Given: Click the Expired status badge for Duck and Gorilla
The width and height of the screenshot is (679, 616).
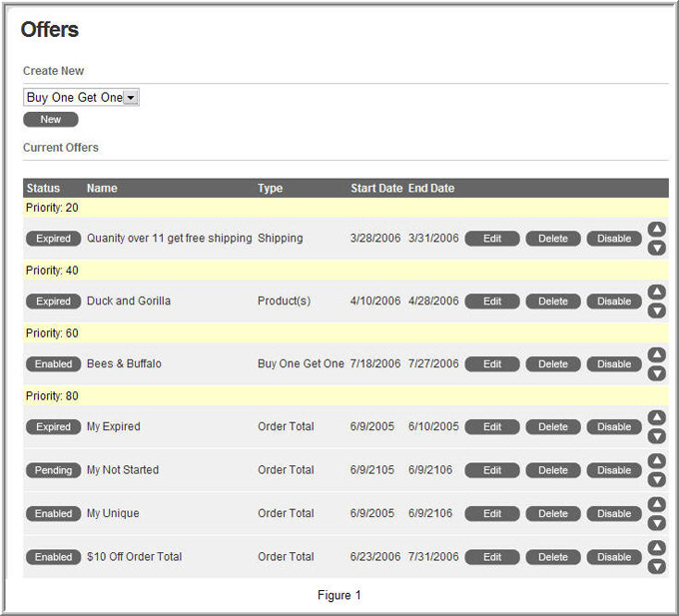Looking at the screenshot, I should point(53,302).
